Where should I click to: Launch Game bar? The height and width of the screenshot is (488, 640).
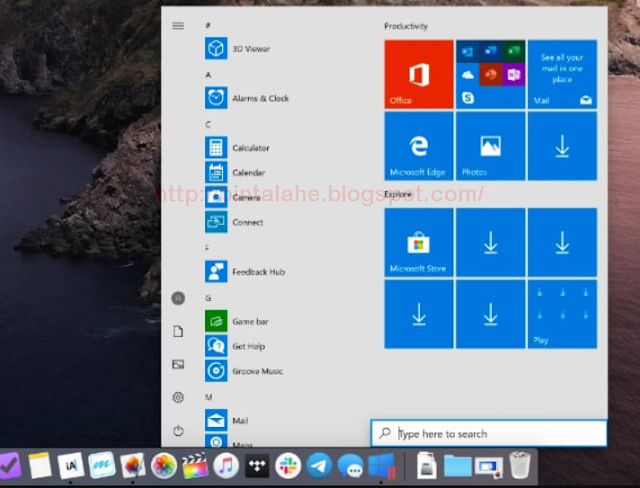237,321
